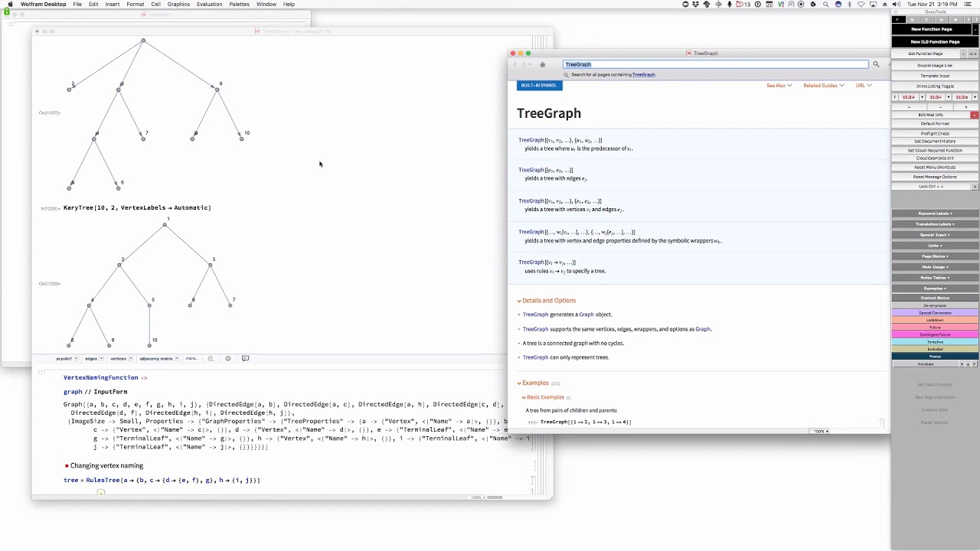Select the Lockdown orange status swatch
Viewport: 980px width, 551px height.
coord(935,320)
